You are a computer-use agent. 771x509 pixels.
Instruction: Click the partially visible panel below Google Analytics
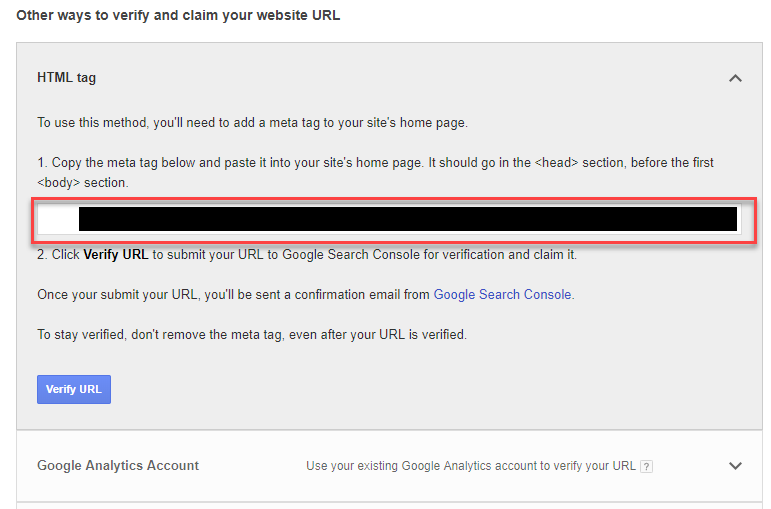(x=389, y=506)
